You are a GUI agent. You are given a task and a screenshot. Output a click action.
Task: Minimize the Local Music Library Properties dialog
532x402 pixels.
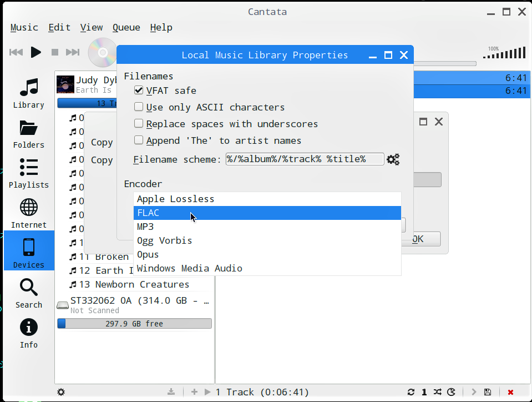click(373, 56)
